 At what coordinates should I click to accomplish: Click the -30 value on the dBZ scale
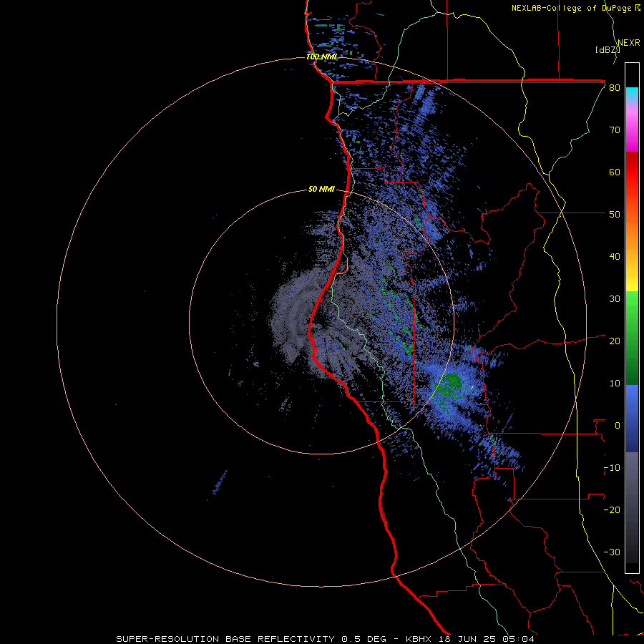pyautogui.click(x=612, y=553)
